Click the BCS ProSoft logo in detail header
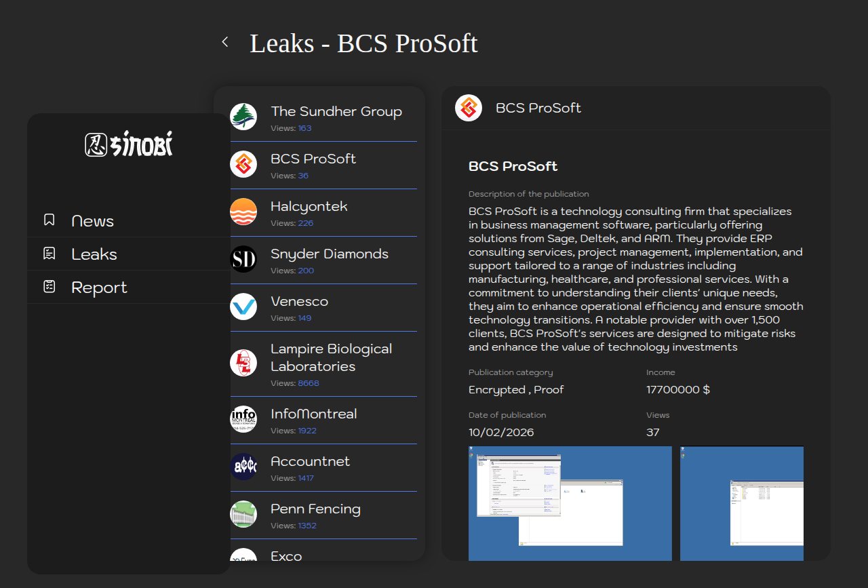This screenshot has height=588, width=868. [x=469, y=108]
